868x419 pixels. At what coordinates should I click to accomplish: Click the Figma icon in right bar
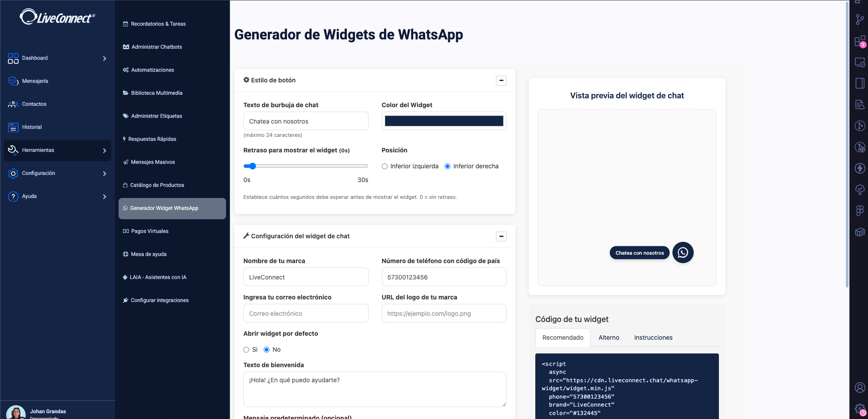point(860,211)
